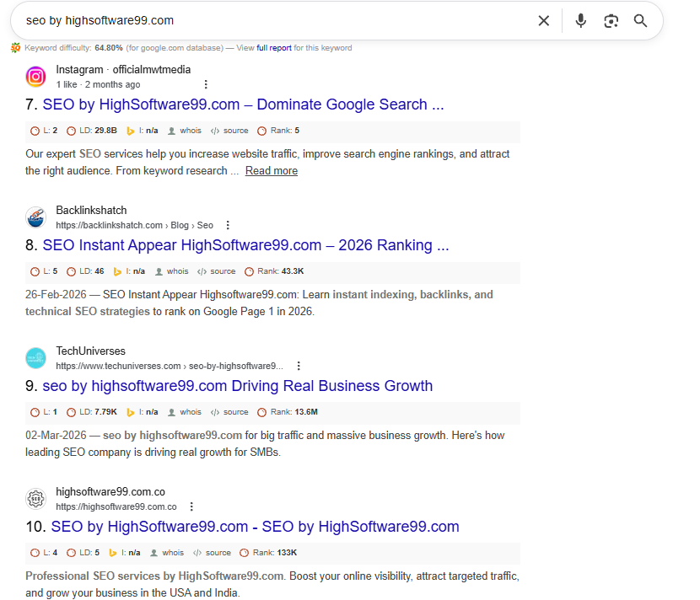Open the three-dot menu for the Backlinkshatch result
The height and width of the screenshot is (600, 700).
[x=228, y=224]
